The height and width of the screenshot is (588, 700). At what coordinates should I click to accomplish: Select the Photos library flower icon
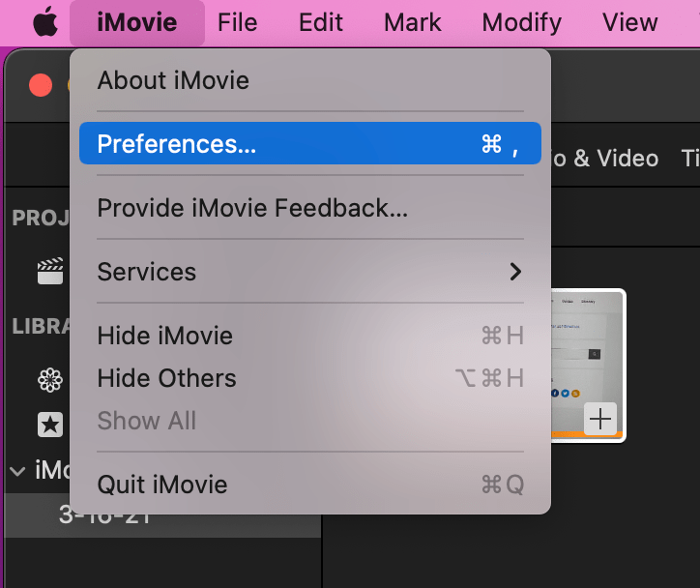(x=50, y=380)
